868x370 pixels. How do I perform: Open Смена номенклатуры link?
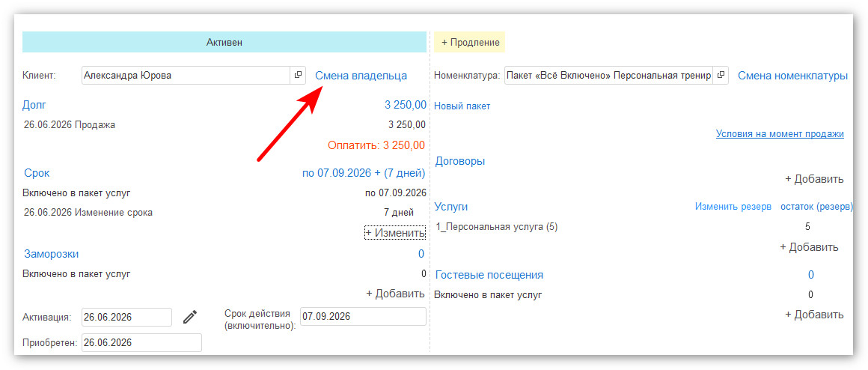(x=792, y=76)
